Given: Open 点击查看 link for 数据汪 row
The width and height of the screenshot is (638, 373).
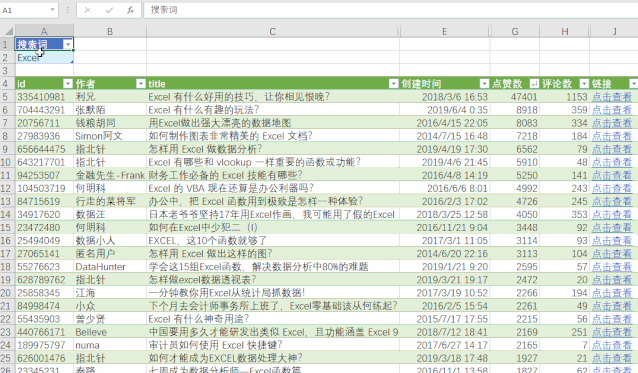Looking at the screenshot, I should (x=612, y=214).
